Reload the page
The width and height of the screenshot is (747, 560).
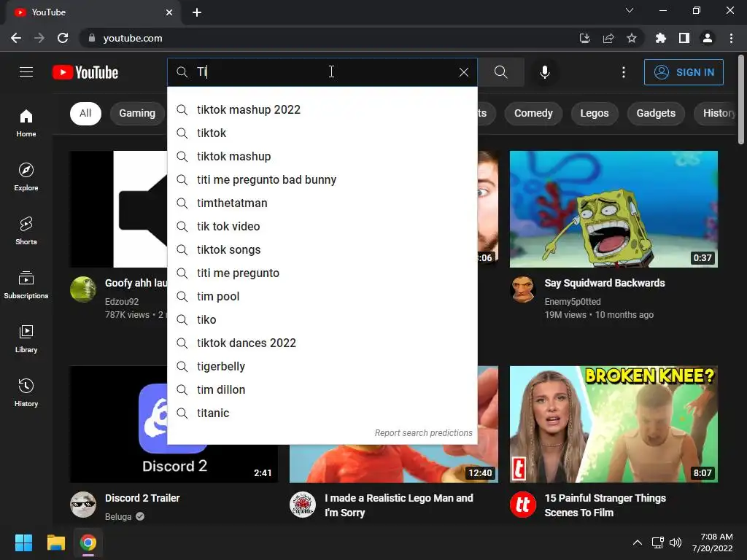click(x=63, y=38)
